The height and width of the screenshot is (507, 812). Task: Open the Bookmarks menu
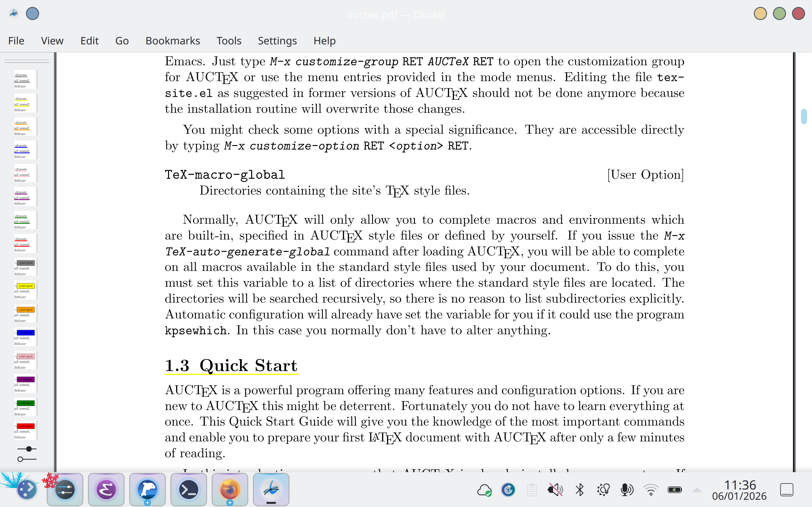pos(173,41)
